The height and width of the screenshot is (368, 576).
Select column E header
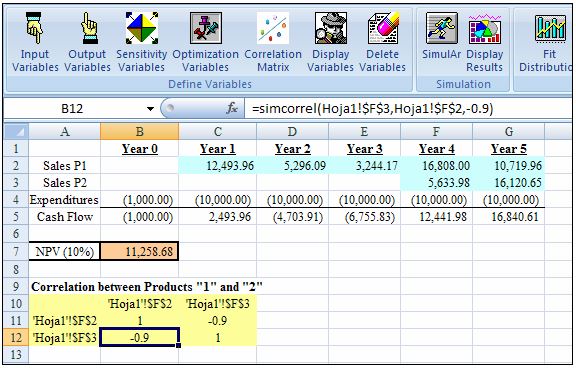364,131
